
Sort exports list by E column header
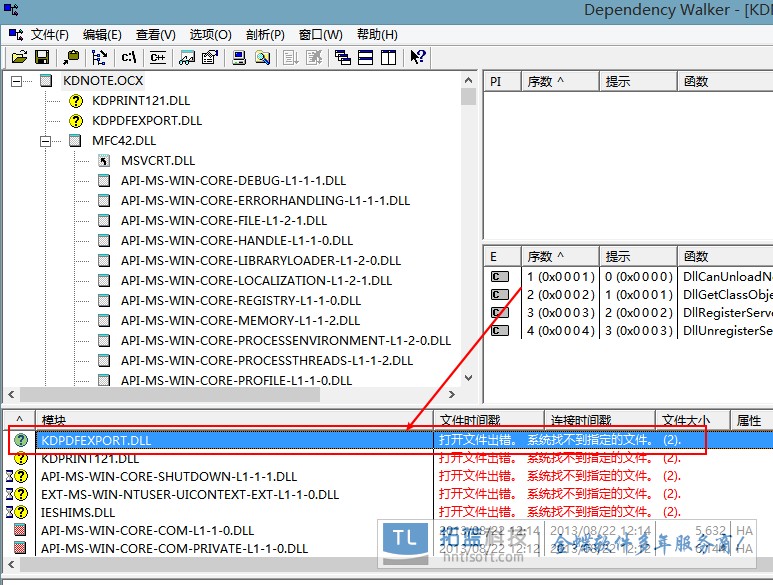[502, 256]
